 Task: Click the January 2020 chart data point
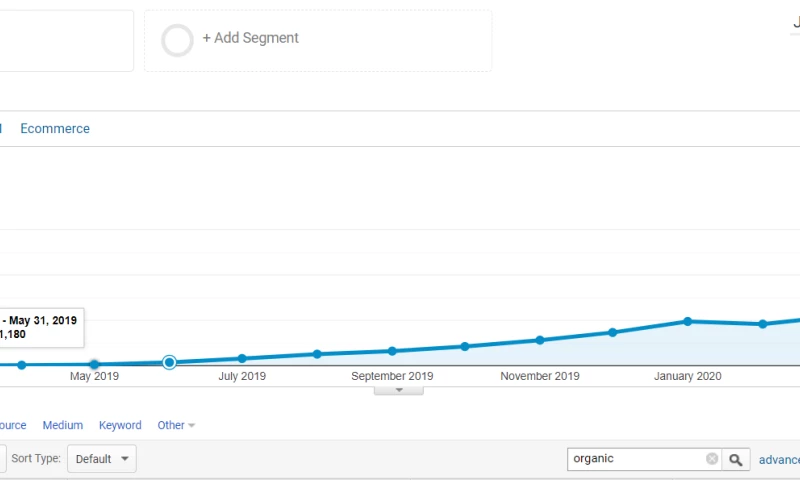click(688, 321)
